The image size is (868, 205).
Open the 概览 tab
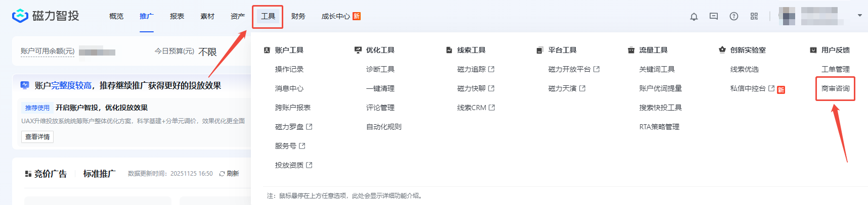point(116,16)
